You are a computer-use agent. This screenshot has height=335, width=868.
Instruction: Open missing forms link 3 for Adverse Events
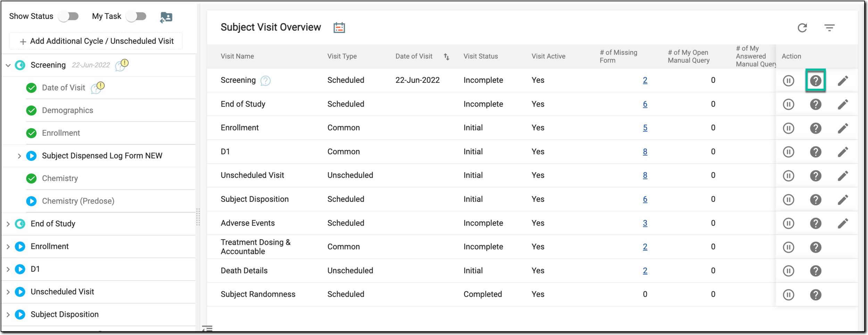pos(645,223)
